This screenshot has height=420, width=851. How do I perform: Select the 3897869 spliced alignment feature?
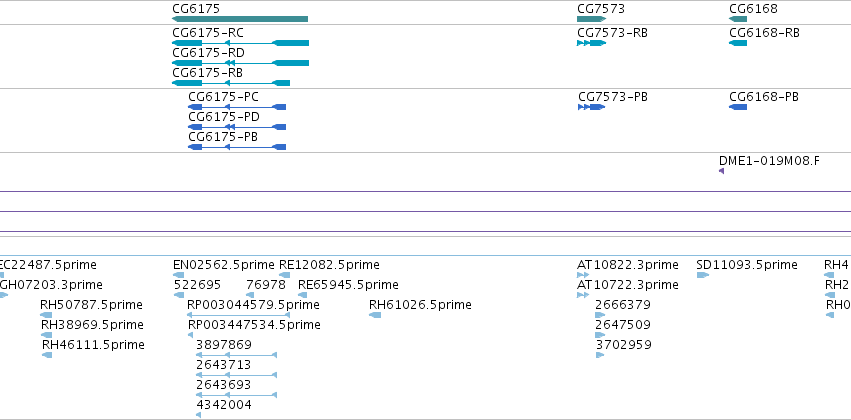237,355
